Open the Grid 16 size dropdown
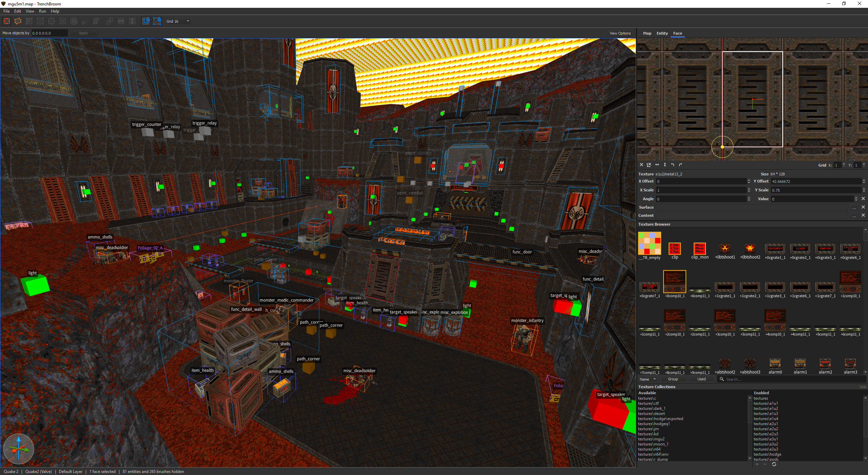 (x=178, y=21)
